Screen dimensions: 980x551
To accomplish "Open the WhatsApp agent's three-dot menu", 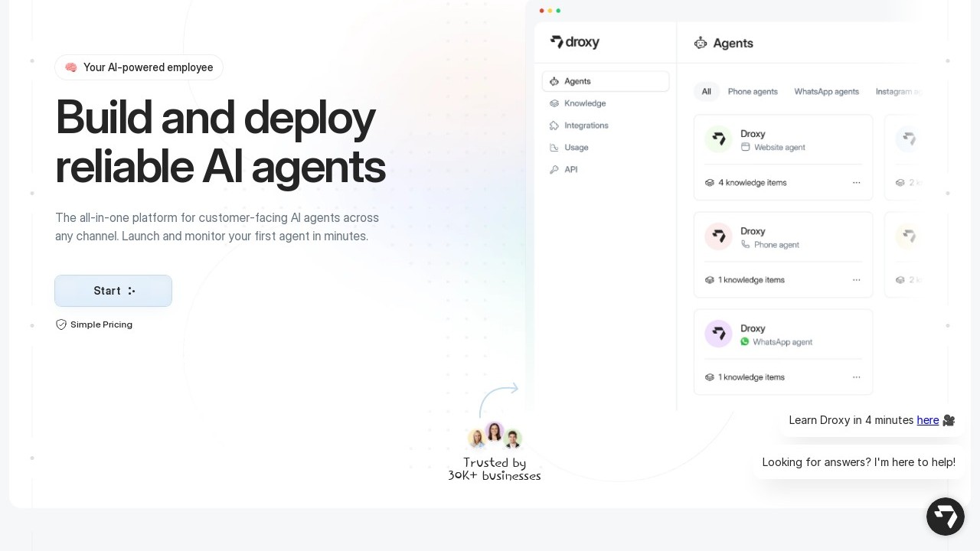I will point(856,377).
